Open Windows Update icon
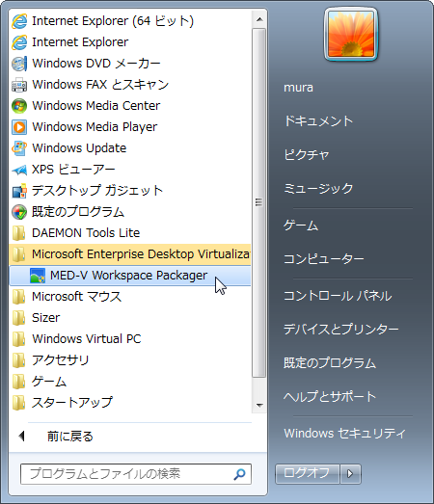The width and height of the screenshot is (434, 504). (19, 148)
